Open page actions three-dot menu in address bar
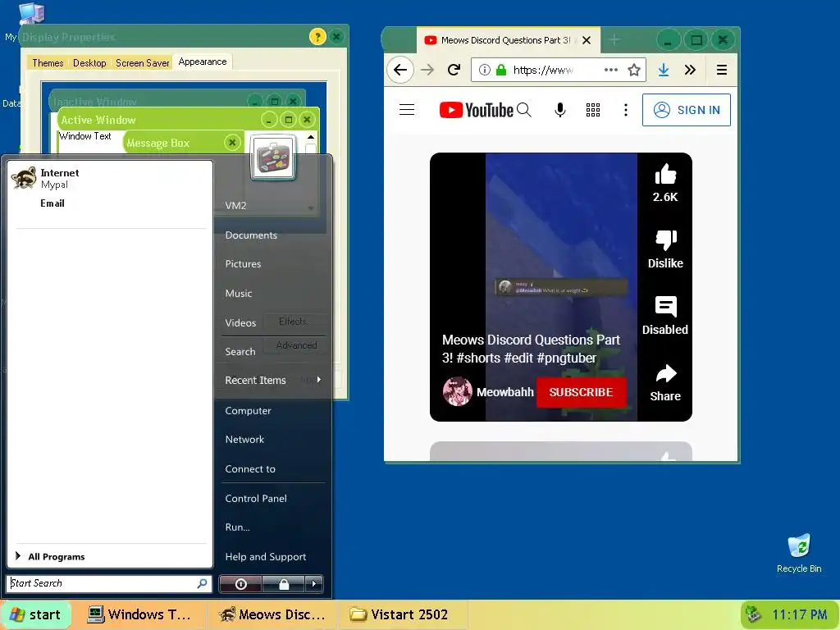 click(610, 70)
